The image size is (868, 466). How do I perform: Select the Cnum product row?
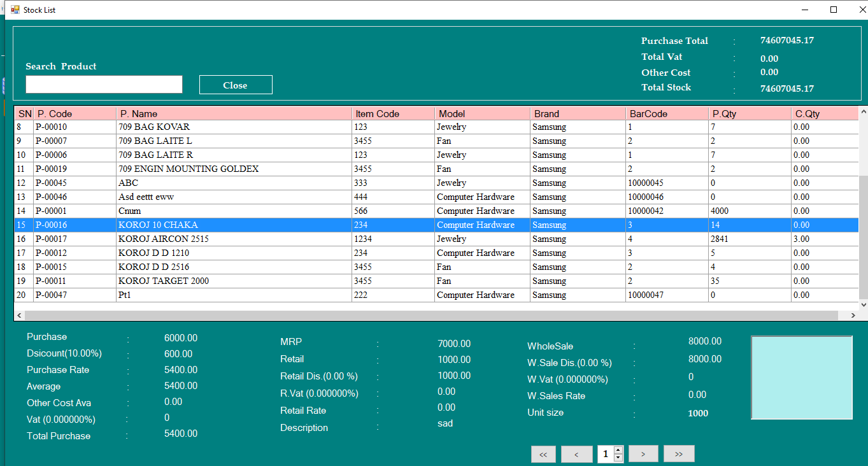(191, 211)
